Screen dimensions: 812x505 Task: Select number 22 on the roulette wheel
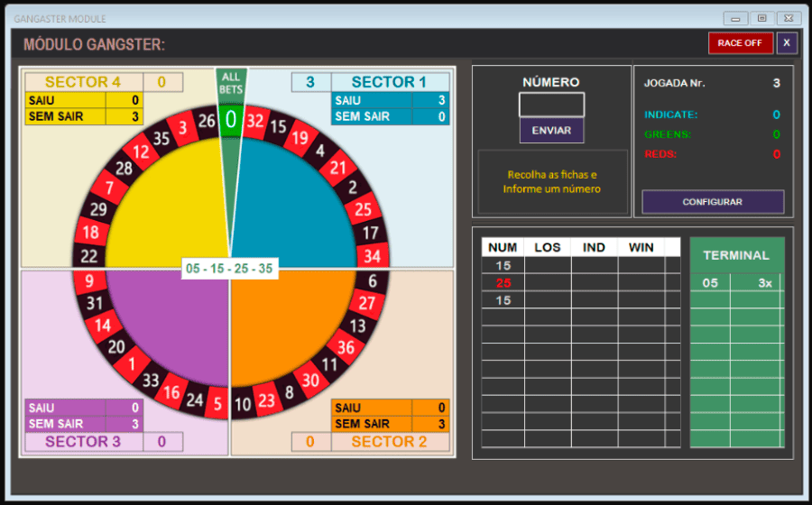pos(88,256)
